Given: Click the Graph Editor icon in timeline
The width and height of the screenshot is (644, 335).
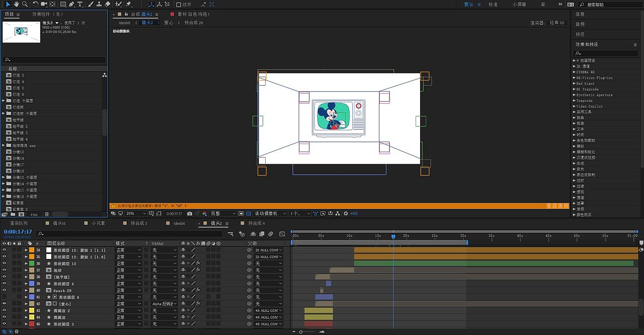Looking at the screenshot, I should 282,234.
